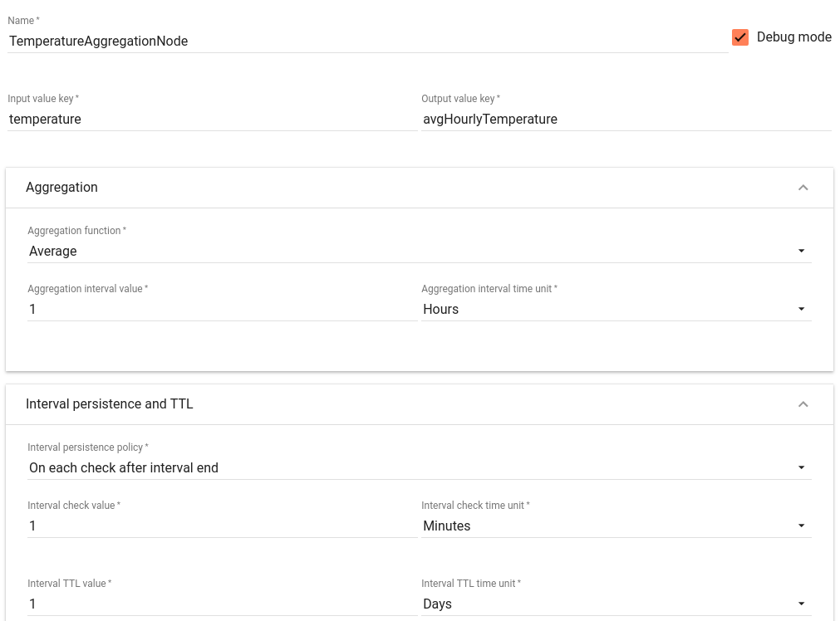Open Aggregation interval time unit arrow
The image size is (840, 621).
[x=801, y=309]
